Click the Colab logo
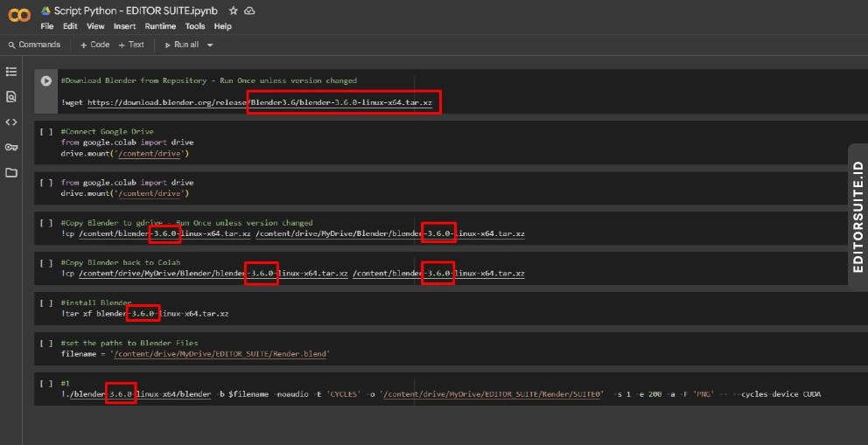Image resolution: width=868 pixels, height=445 pixels. point(19,14)
